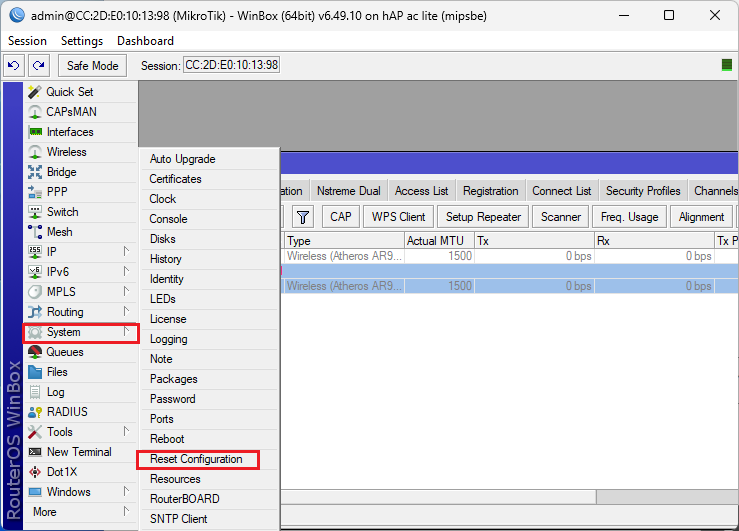
Task: Expand the Tools submenu arrow
Action: click(x=126, y=431)
